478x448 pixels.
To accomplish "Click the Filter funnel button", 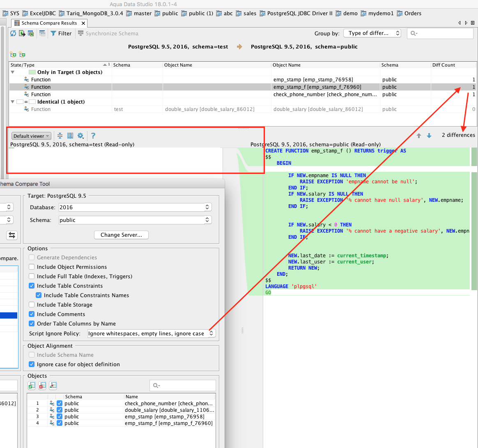I will pyautogui.click(x=61, y=33).
